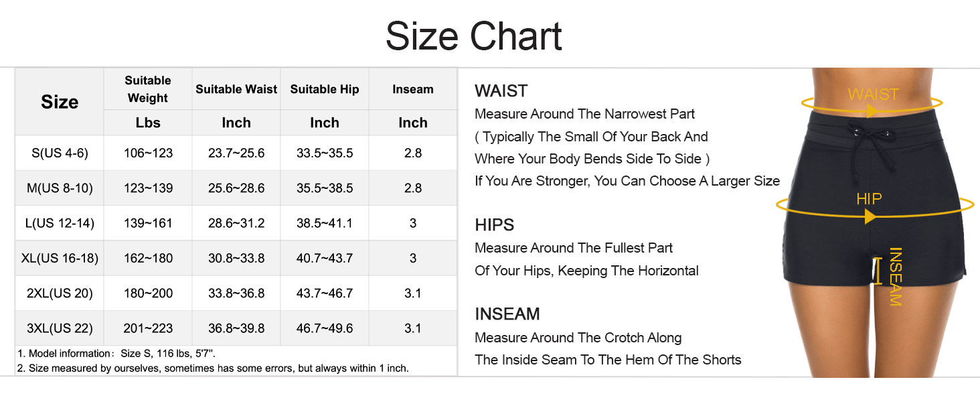The height and width of the screenshot is (402, 980).
Task: Click the XL(US 16-18) size row
Action: click(60, 258)
